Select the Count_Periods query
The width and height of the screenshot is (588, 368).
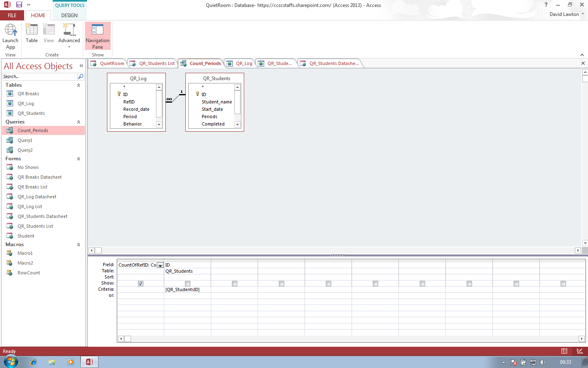[x=44, y=130]
